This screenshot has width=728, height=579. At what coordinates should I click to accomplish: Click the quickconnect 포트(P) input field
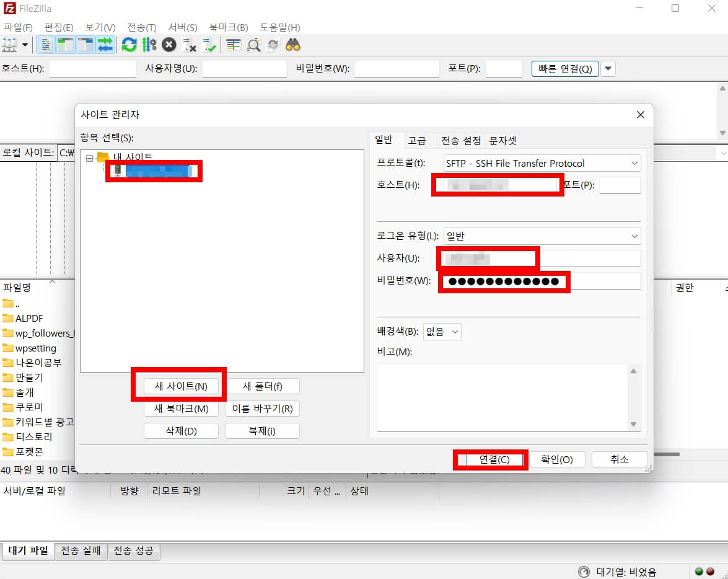pyautogui.click(x=504, y=69)
